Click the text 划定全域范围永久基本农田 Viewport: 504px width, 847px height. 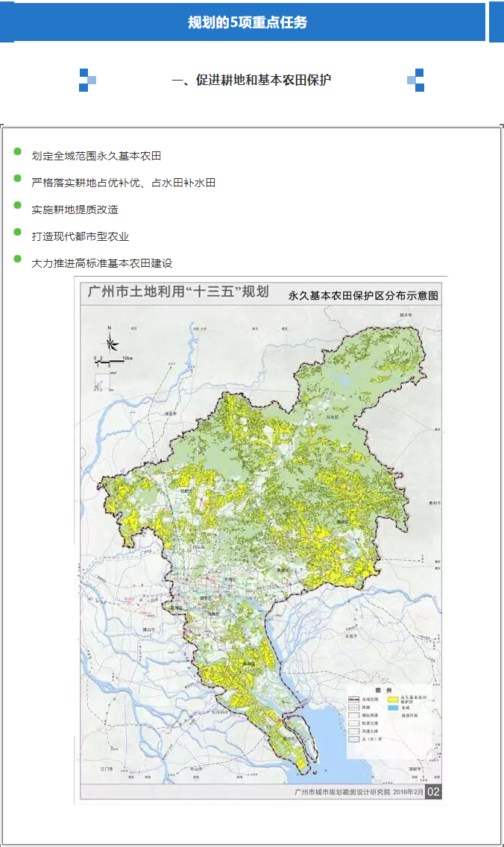pos(96,156)
